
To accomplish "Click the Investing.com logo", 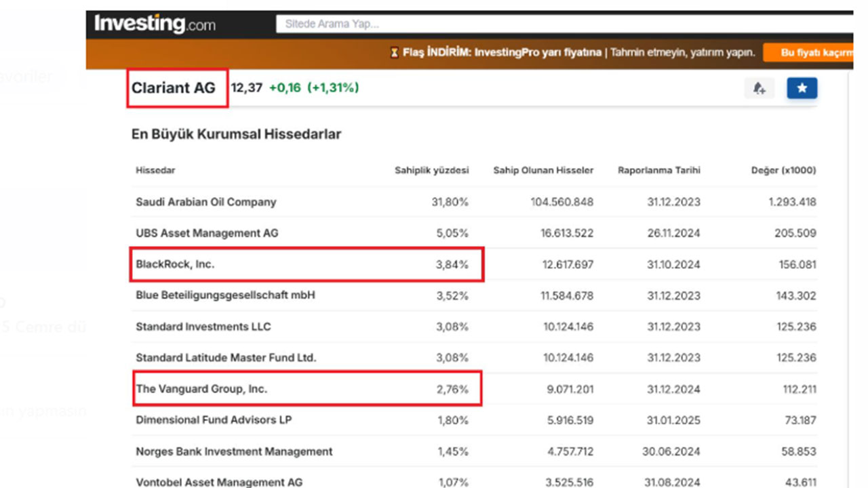I will coord(155,24).
